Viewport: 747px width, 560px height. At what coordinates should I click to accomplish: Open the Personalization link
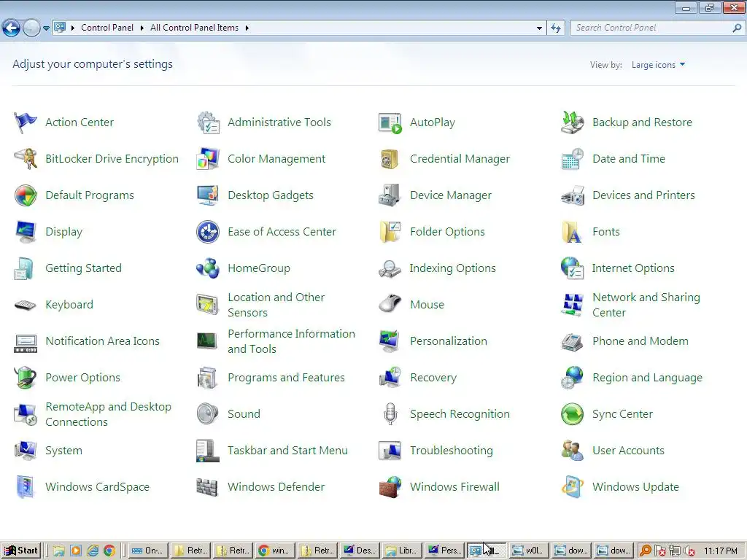click(x=449, y=341)
